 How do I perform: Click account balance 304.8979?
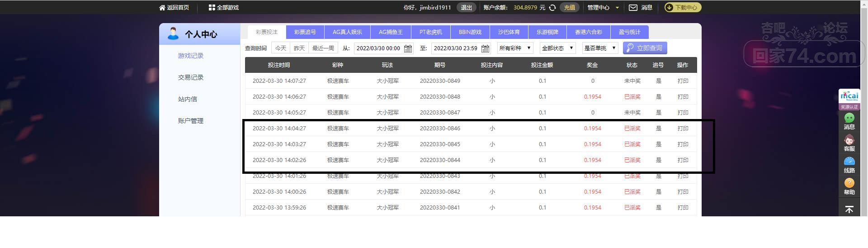point(525,8)
